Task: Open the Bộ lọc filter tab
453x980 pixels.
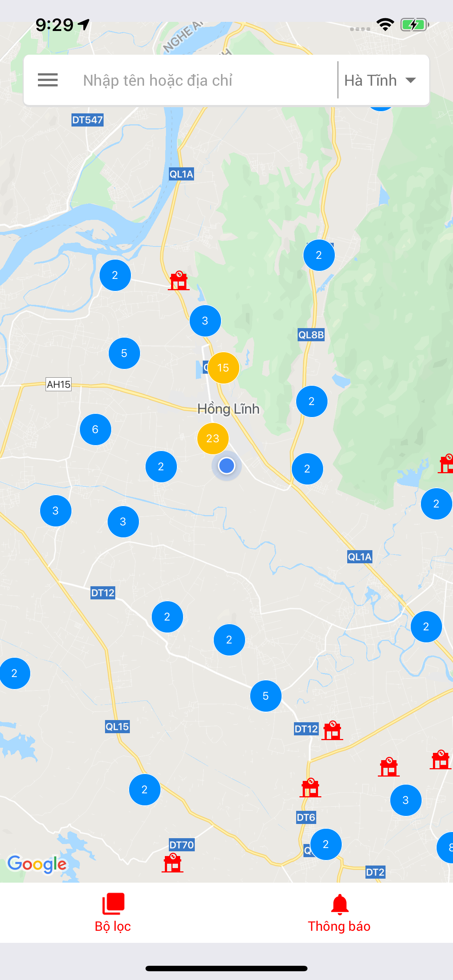Action: (x=113, y=913)
